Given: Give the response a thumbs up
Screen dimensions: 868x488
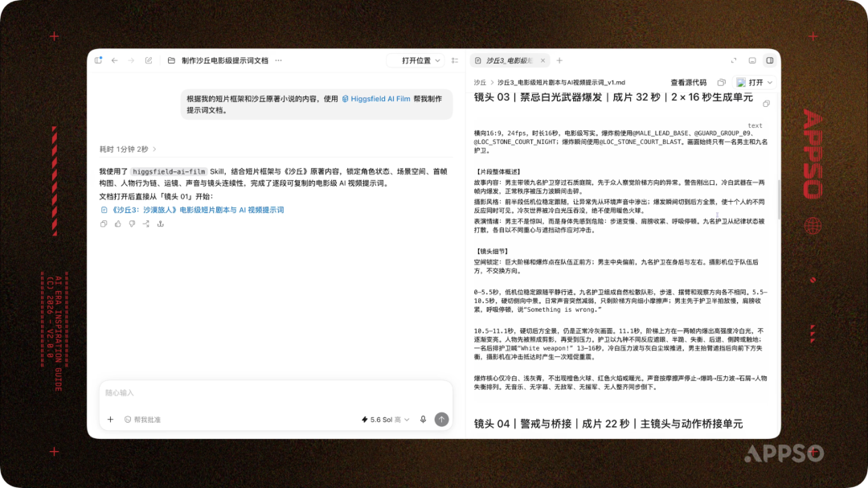Looking at the screenshot, I should point(118,223).
